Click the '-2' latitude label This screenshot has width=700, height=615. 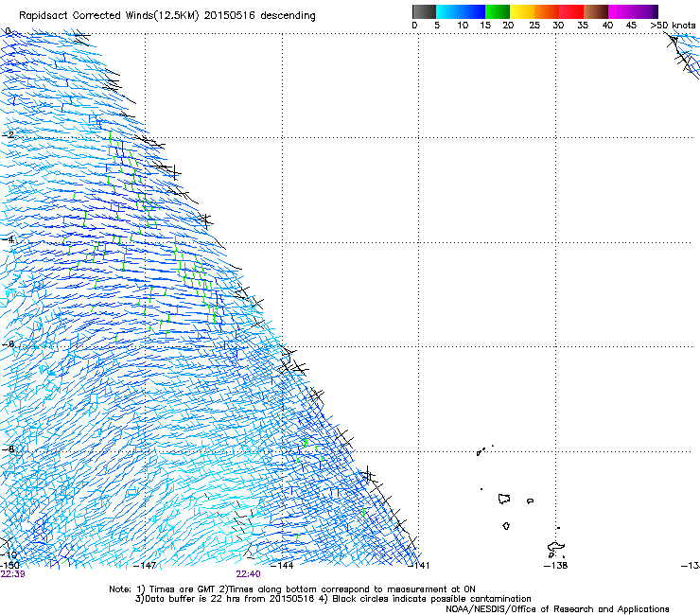pos(9,135)
